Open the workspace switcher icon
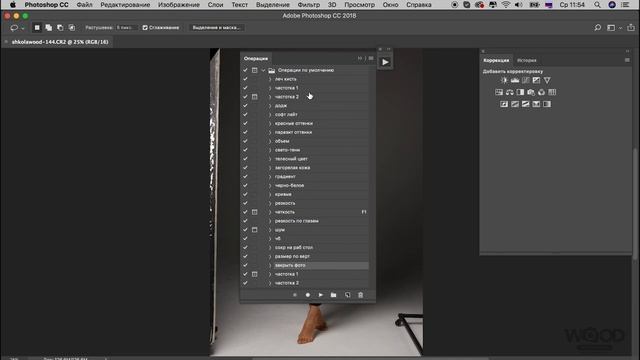Image resolution: width=640 pixels, height=360 pixels. [611, 28]
